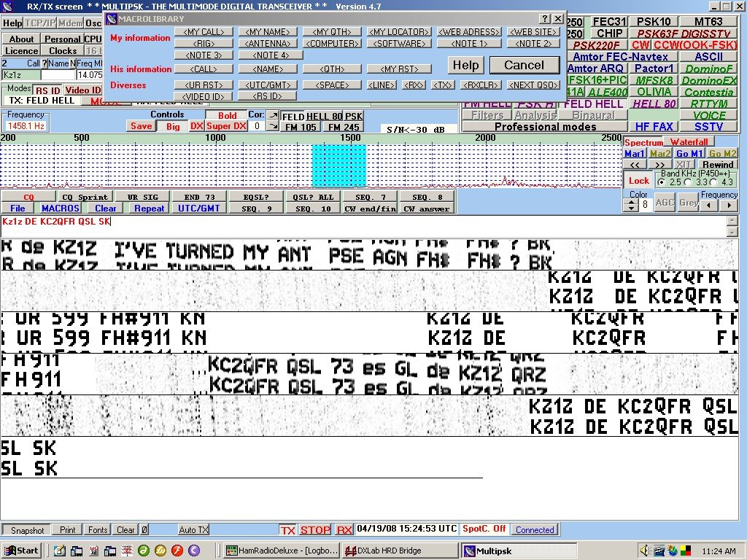Open HamRadioDeluxe from the taskbar
The height and width of the screenshot is (560, 747).
(x=281, y=551)
